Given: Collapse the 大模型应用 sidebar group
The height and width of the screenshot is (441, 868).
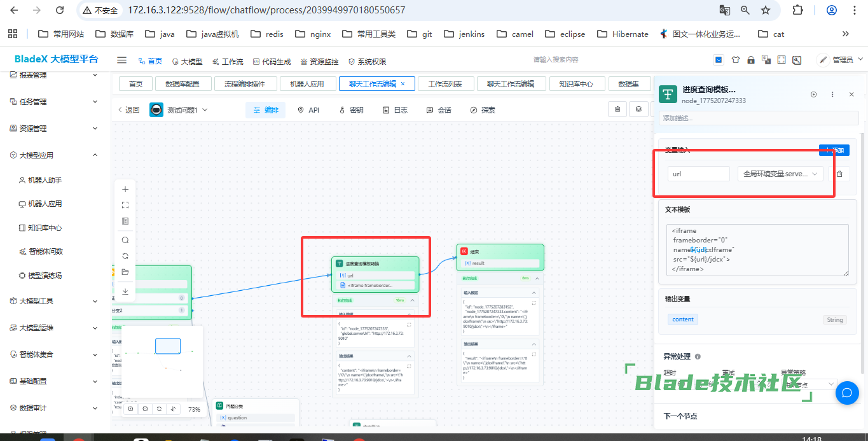Looking at the screenshot, I should coord(95,155).
